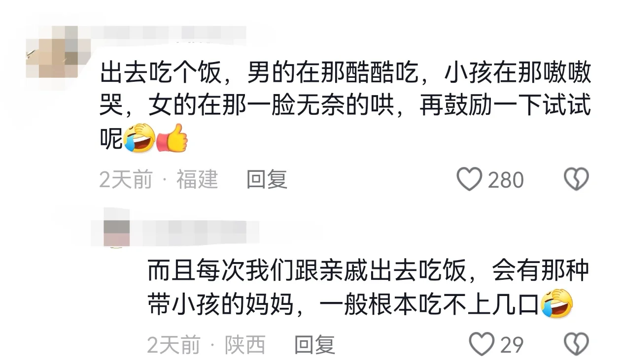Tap the thumbs-up emoji in first comment
This screenshot has width=621, height=364.
point(172,137)
